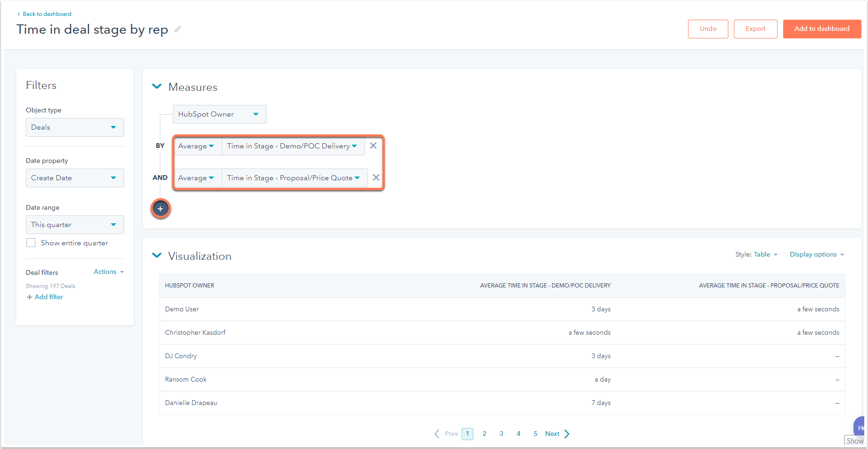Remove the Proposal/Price Quote measure with its X

[x=376, y=177]
